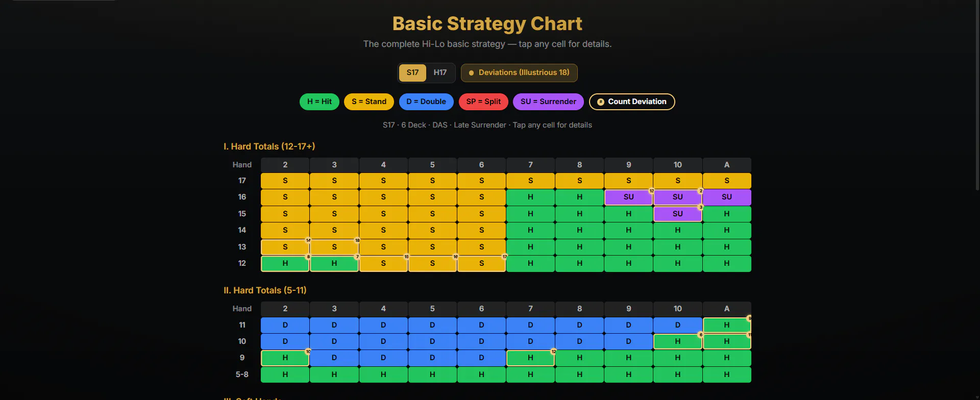The width and height of the screenshot is (980, 400).
Task: Select the S17 rule option
Action: (x=412, y=72)
